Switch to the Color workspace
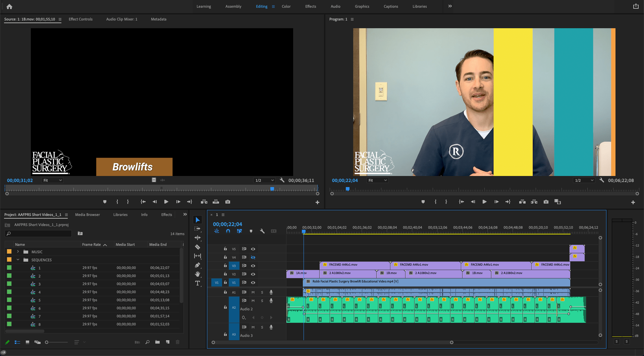644x356 pixels. tap(286, 6)
